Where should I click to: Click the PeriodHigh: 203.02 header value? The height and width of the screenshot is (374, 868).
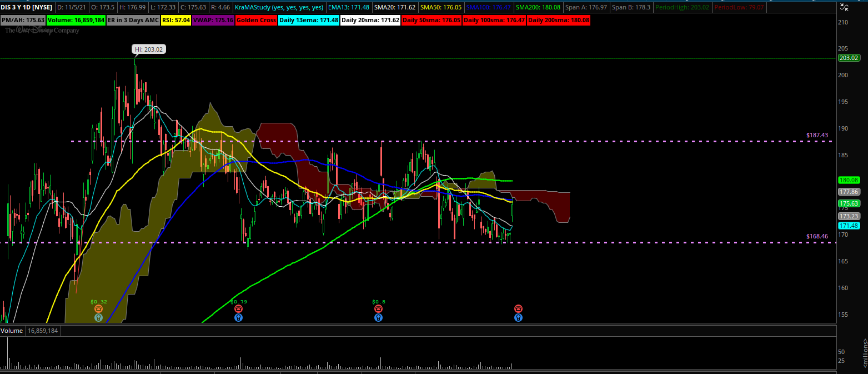click(683, 7)
